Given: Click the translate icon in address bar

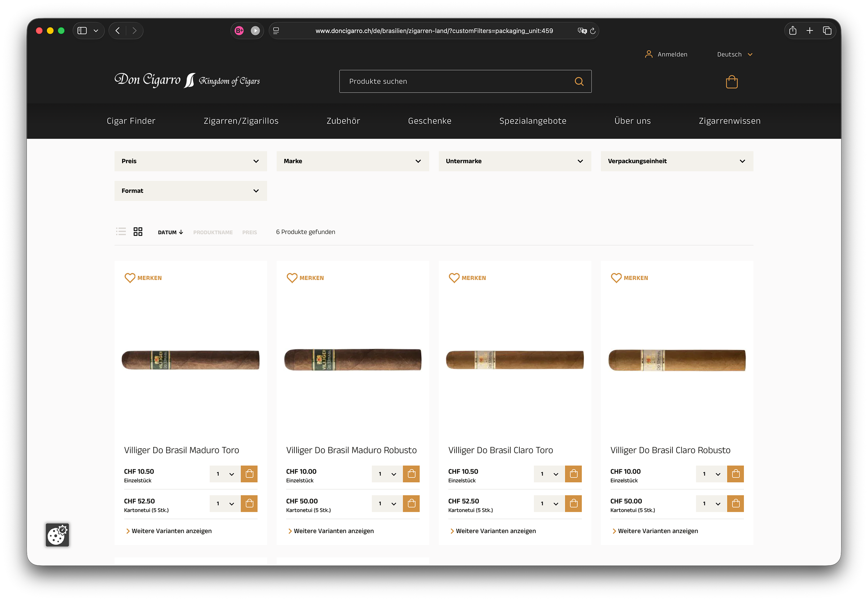Looking at the screenshot, I should coord(582,31).
